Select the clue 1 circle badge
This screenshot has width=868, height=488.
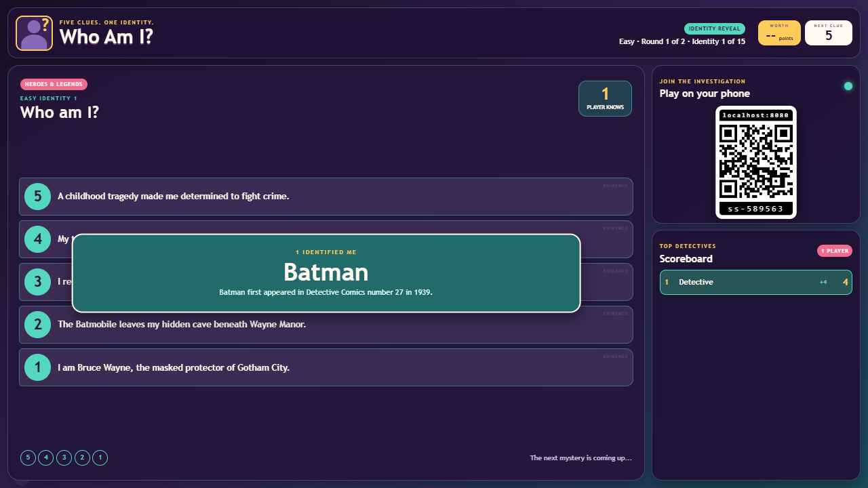point(38,367)
